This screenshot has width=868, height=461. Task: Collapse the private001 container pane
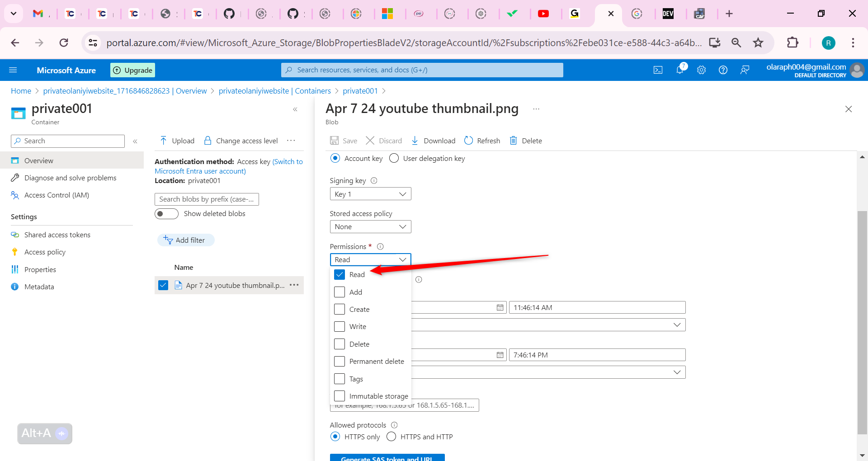[x=295, y=109]
